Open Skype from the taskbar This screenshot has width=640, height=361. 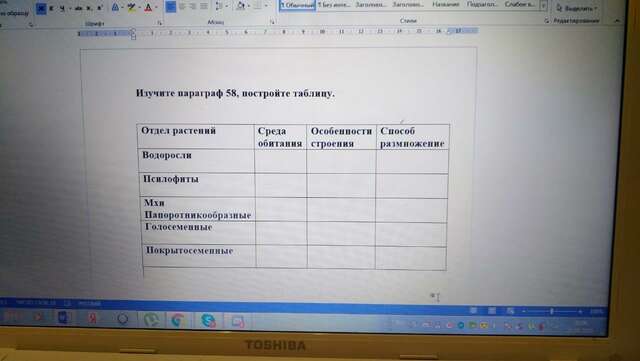(208, 320)
